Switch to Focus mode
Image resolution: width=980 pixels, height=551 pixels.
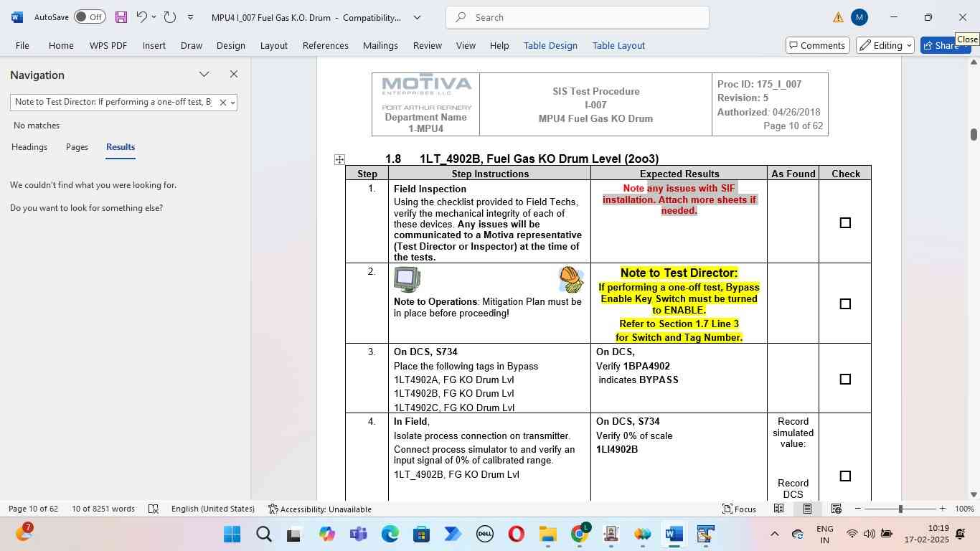(x=739, y=509)
